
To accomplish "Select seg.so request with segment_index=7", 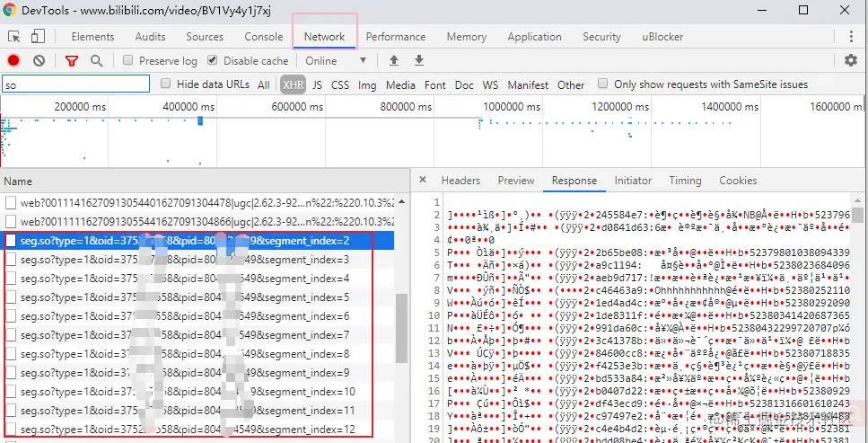I will pyautogui.click(x=199, y=335).
